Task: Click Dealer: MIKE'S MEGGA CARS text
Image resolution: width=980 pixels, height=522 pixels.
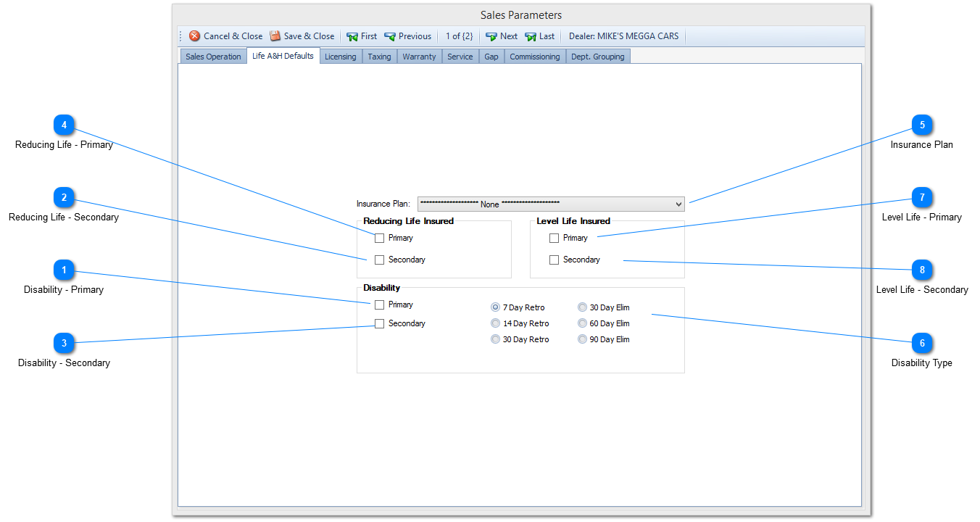Action: pyautogui.click(x=624, y=36)
